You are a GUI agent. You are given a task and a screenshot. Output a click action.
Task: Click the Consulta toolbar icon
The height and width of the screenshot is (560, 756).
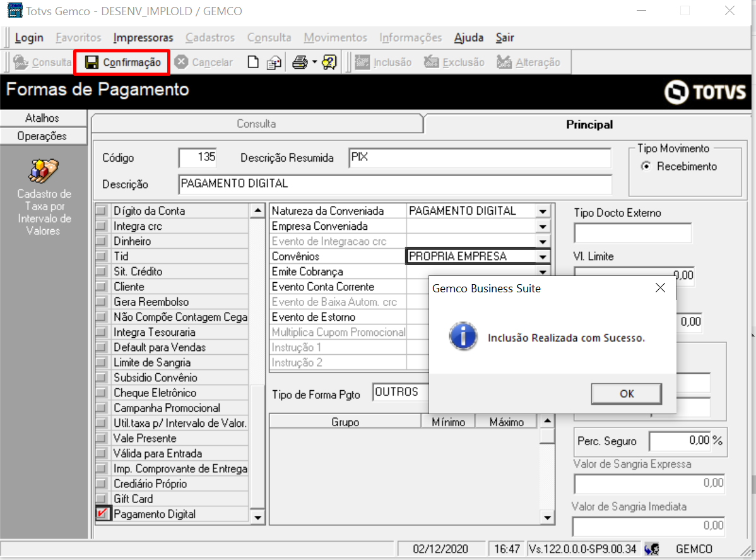coord(21,63)
